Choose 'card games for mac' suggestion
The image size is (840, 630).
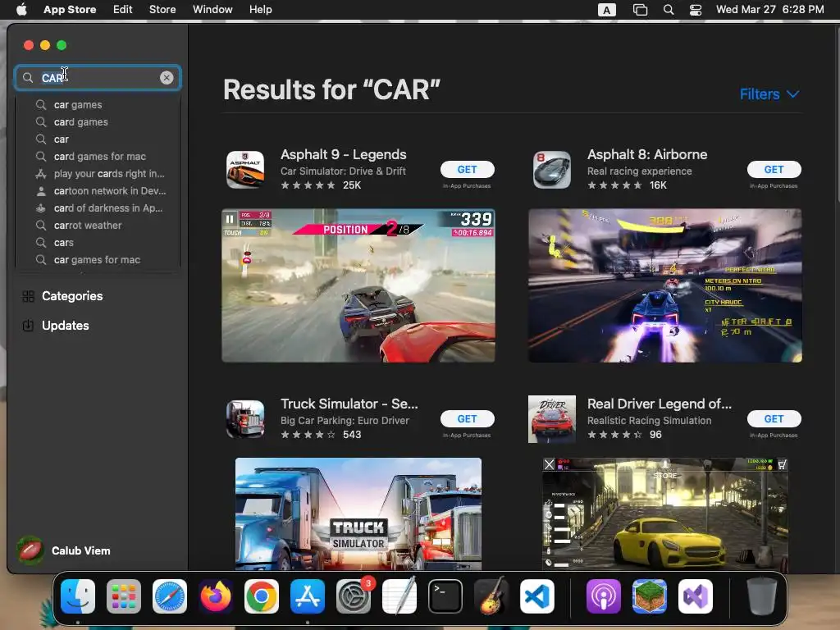pyautogui.click(x=99, y=157)
